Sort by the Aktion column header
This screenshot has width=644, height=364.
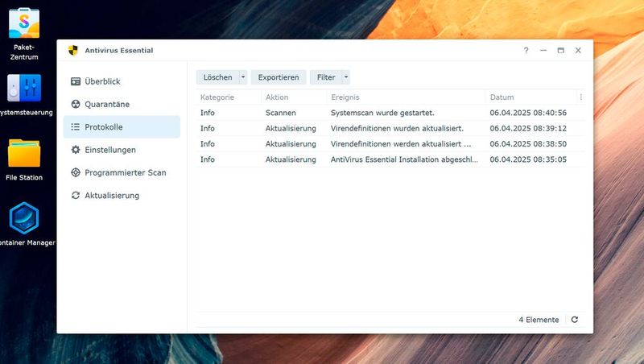pos(277,97)
